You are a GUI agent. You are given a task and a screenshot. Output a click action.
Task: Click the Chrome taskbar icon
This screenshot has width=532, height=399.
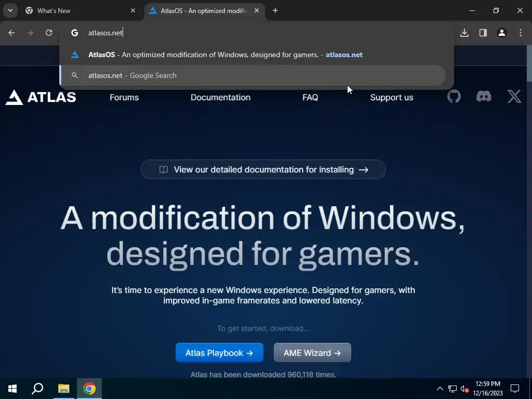tap(89, 389)
